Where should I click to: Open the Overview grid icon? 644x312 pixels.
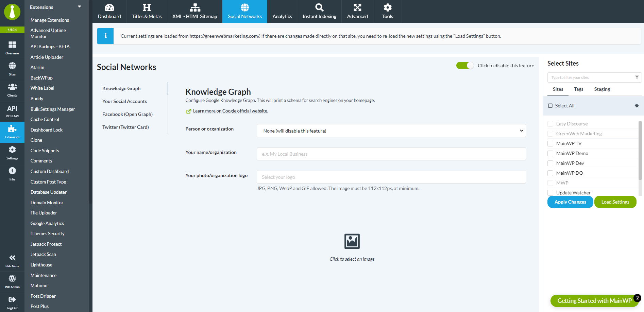coord(12,45)
